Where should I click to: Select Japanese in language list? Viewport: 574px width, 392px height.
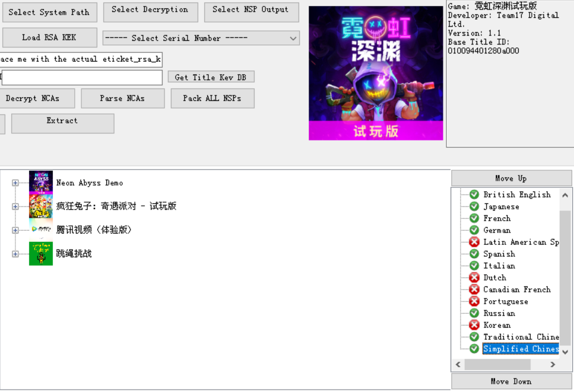pyautogui.click(x=501, y=206)
